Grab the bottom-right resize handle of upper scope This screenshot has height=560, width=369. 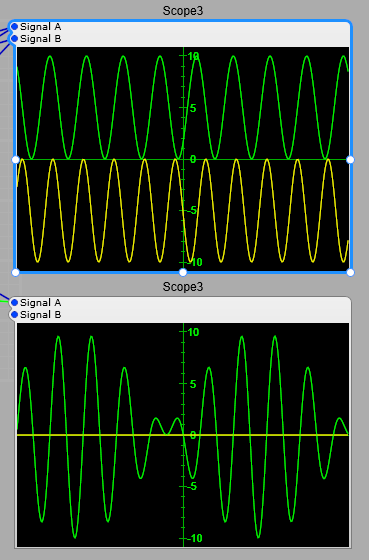350,272
